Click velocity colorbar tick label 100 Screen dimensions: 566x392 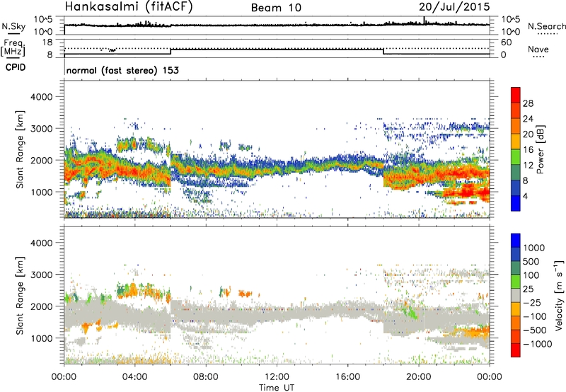coord(530,275)
